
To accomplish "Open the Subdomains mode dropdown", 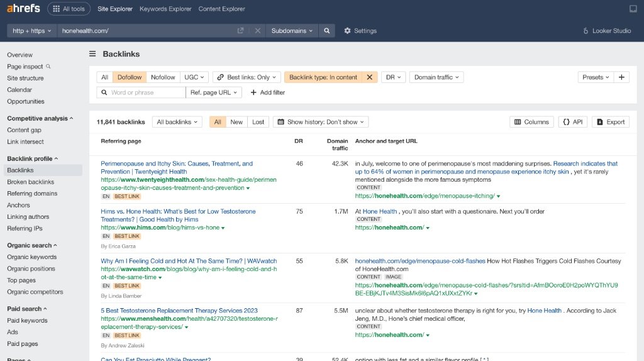I will click(292, 31).
